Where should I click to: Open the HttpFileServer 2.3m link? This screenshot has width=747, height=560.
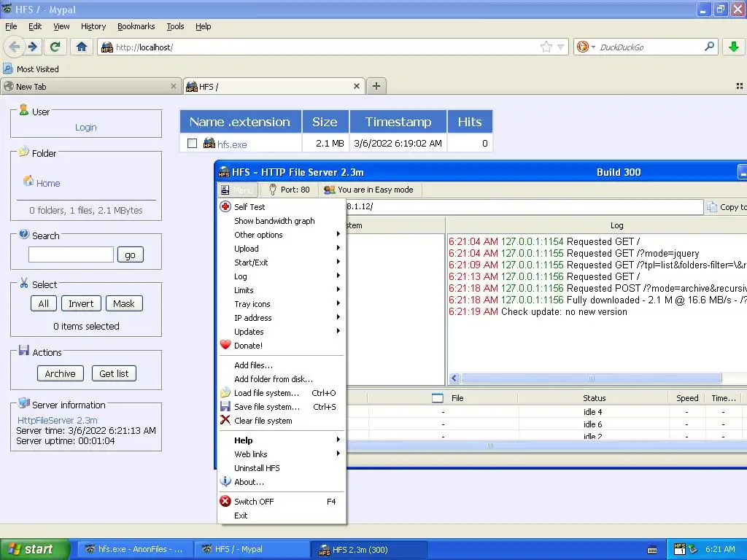(57, 421)
